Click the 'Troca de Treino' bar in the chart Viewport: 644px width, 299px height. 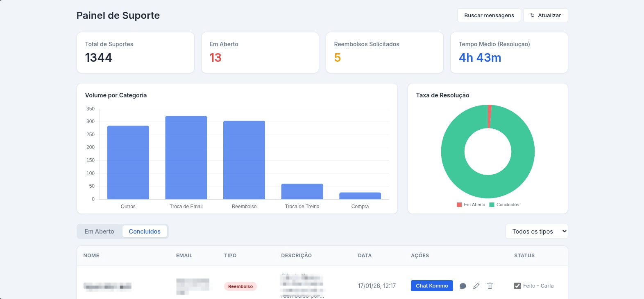click(x=302, y=191)
